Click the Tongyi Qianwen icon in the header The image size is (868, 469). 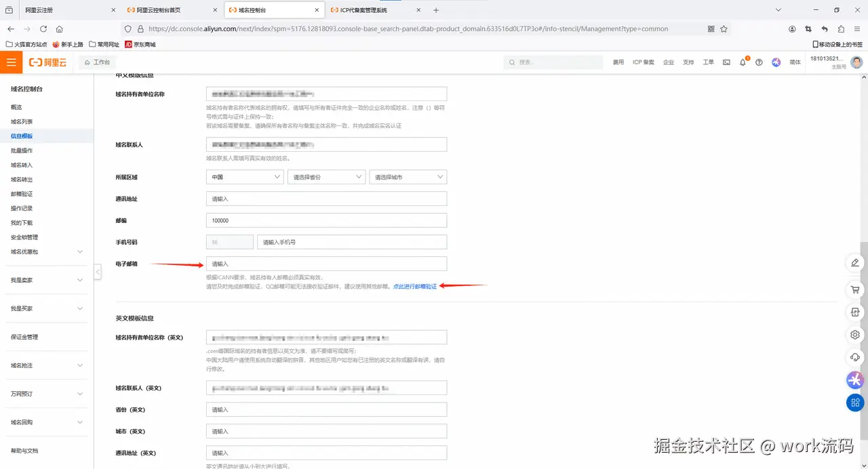pyautogui.click(x=776, y=62)
